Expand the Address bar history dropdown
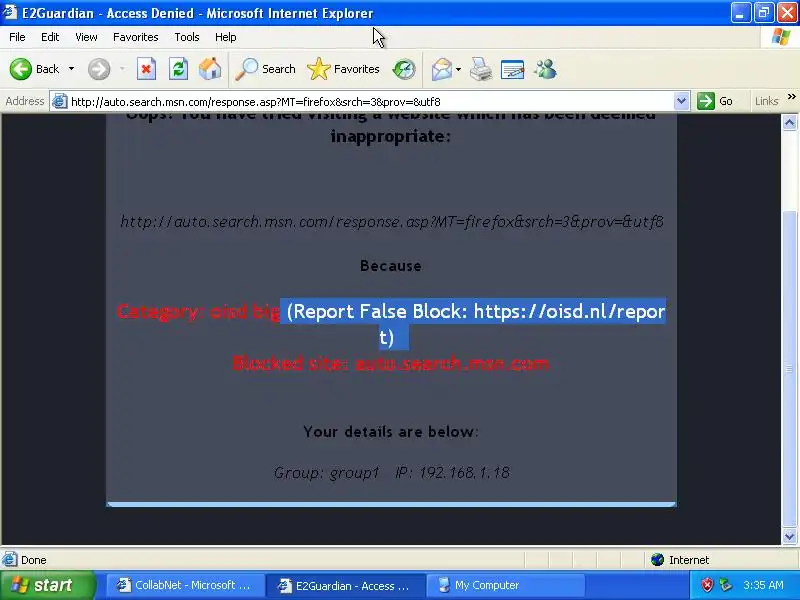Screen dimensions: 800x600 pos(681,101)
